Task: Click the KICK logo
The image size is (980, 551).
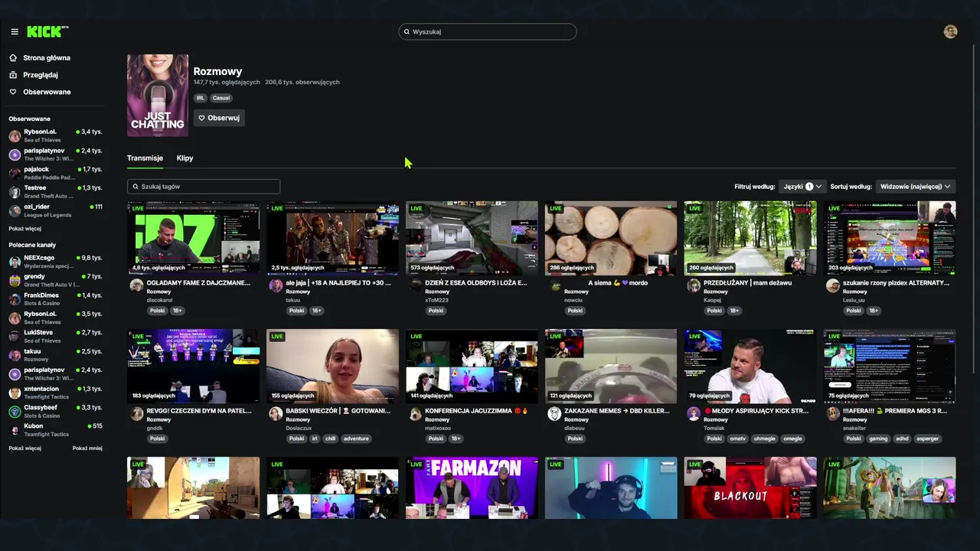Action: point(47,31)
